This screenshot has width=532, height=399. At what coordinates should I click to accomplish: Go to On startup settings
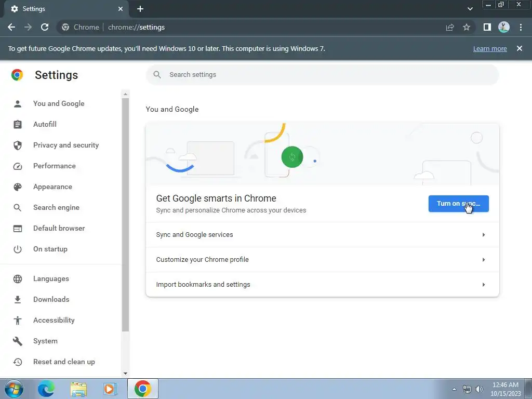[x=50, y=249]
